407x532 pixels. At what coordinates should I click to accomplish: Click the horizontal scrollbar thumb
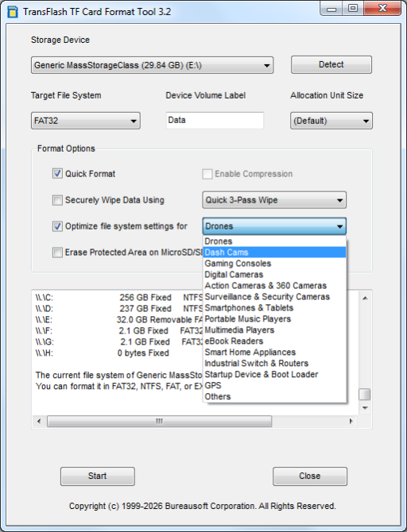click(x=159, y=421)
